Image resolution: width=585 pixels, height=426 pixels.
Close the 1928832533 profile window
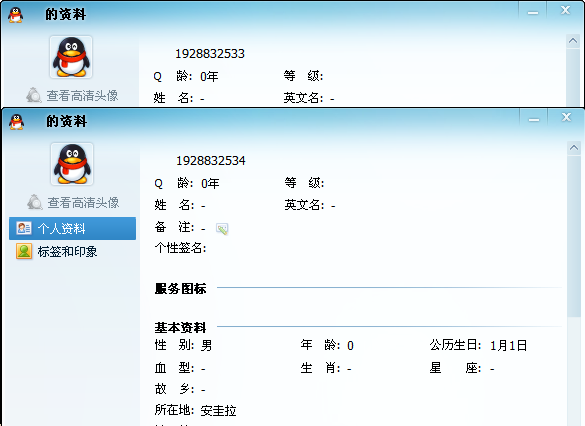[566, 10]
